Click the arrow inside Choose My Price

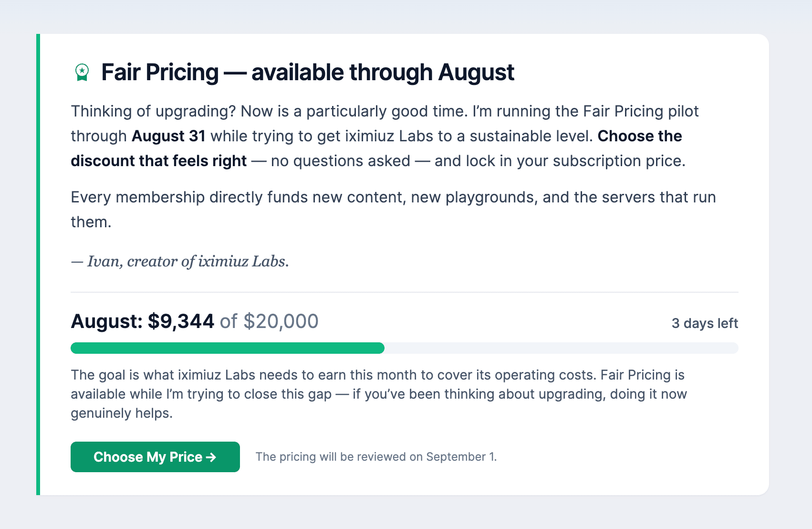[x=211, y=457]
